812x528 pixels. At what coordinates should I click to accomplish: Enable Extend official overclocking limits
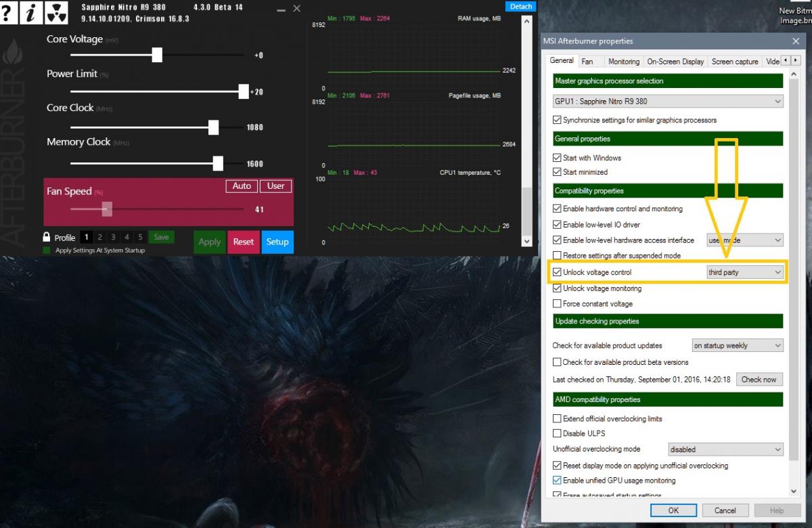(558, 418)
